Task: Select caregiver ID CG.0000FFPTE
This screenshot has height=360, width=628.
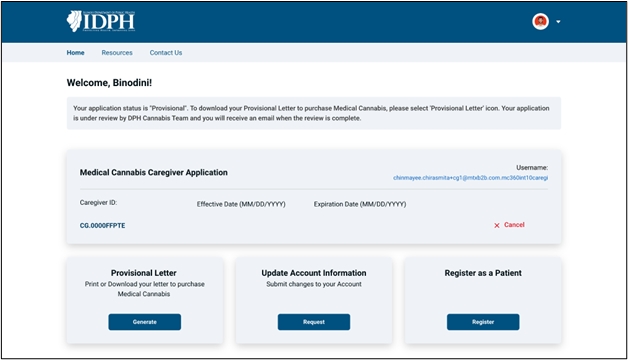Action: pos(103,225)
